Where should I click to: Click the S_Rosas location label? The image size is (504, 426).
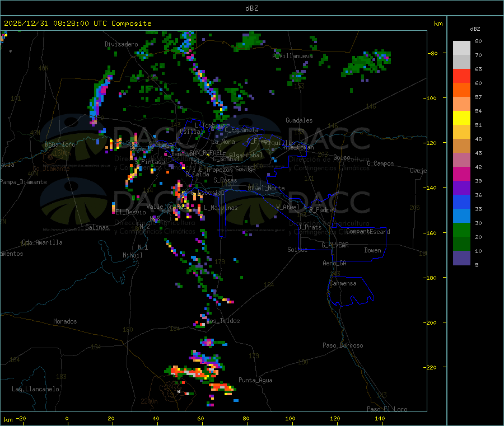pos(225,180)
